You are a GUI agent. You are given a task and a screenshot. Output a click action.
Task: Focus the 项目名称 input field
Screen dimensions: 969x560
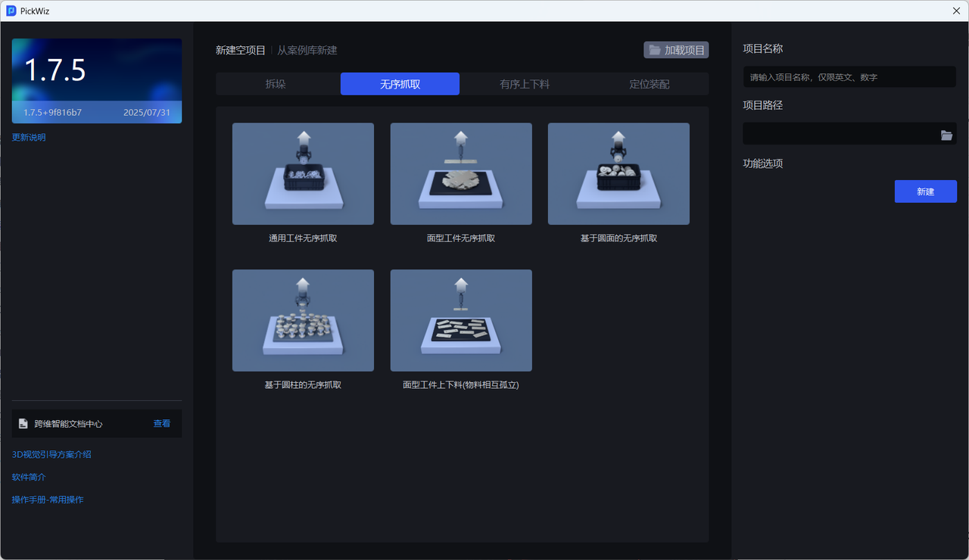coord(849,77)
